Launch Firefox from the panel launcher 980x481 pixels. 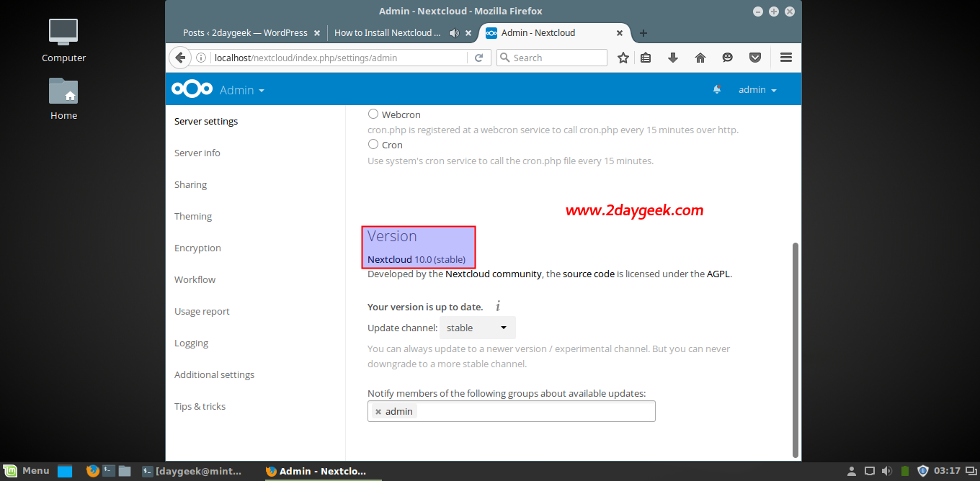click(x=92, y=471)
